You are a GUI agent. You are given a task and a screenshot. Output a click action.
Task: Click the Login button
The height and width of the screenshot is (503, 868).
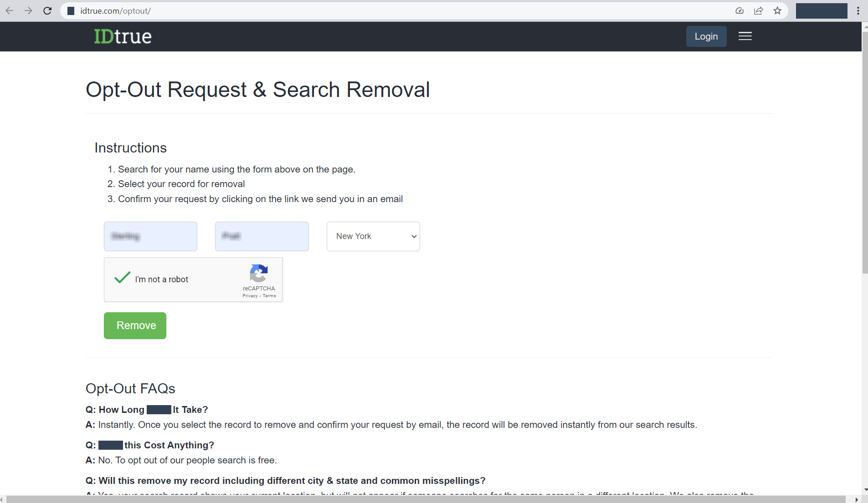click(706, 36)
